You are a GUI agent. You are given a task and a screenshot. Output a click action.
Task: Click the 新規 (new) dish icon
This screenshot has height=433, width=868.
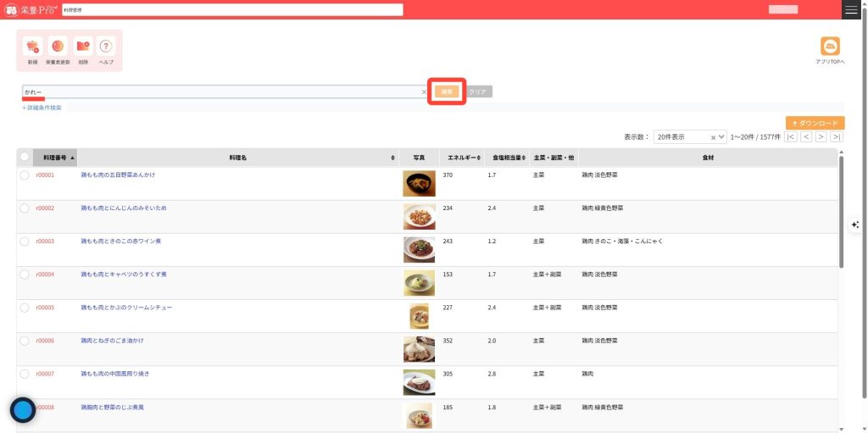pyautogui.click(x=32, y=47)
